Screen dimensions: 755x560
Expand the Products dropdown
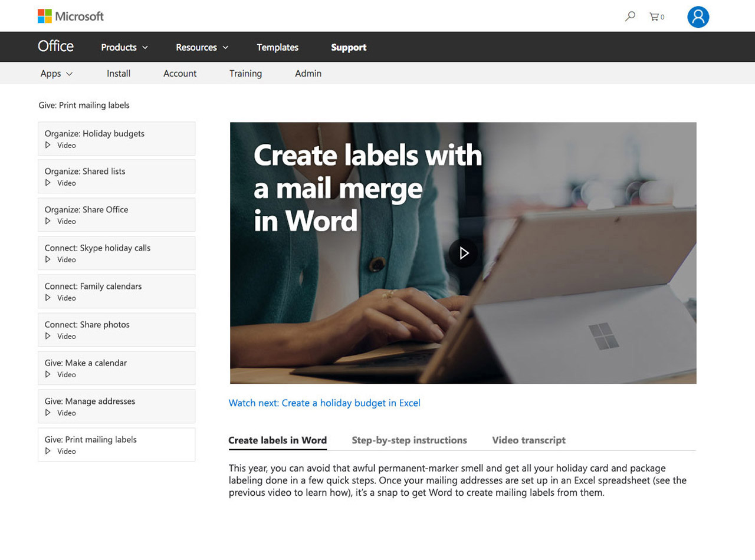click(123, 47)
